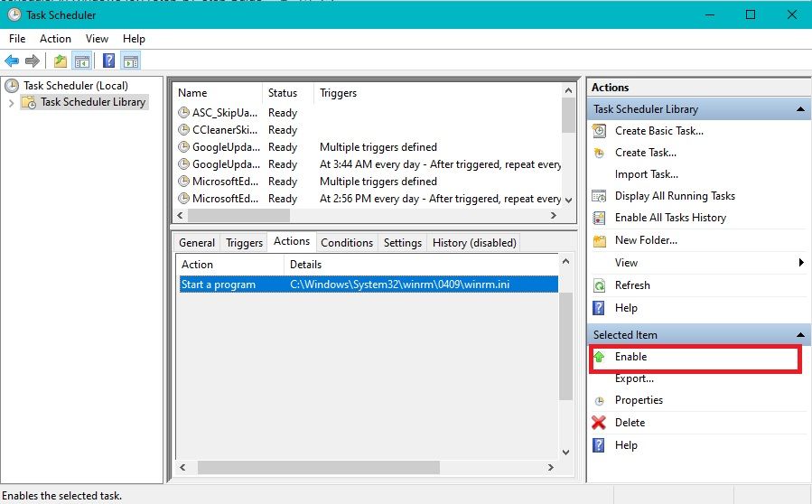The width and height of the screenshot is (812, 504).
Task: Collapse the Selected Item section
Action: click(x=799, y=335)
